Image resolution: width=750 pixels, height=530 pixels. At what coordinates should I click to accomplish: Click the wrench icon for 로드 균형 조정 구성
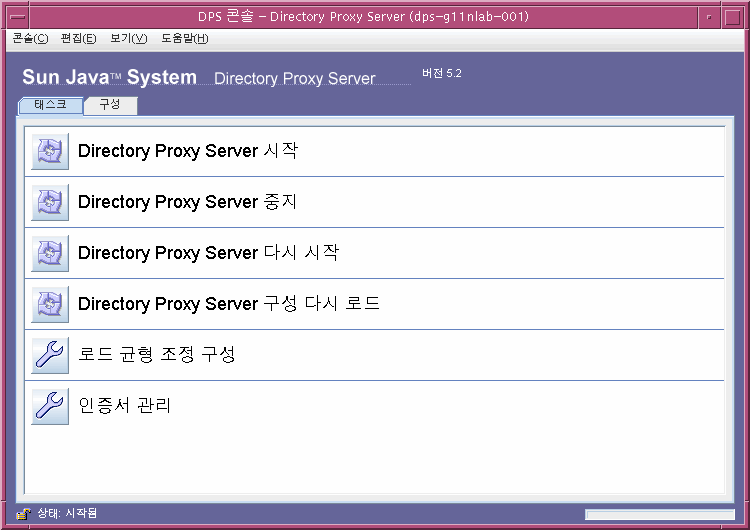point(50,355)
